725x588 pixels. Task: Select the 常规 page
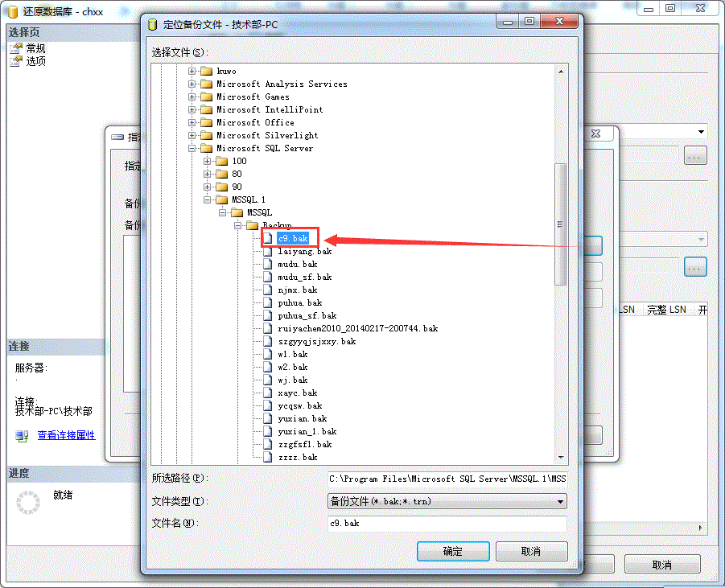point(35,48)
